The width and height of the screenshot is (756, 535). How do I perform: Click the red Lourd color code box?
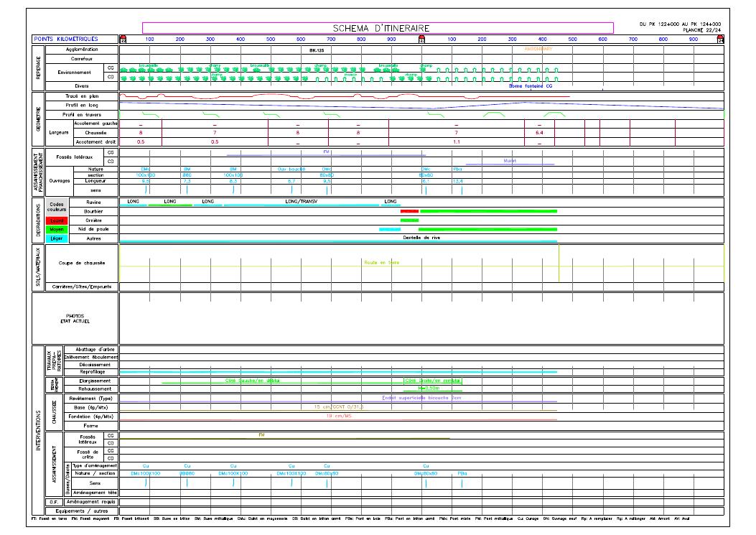pos(56,220)
